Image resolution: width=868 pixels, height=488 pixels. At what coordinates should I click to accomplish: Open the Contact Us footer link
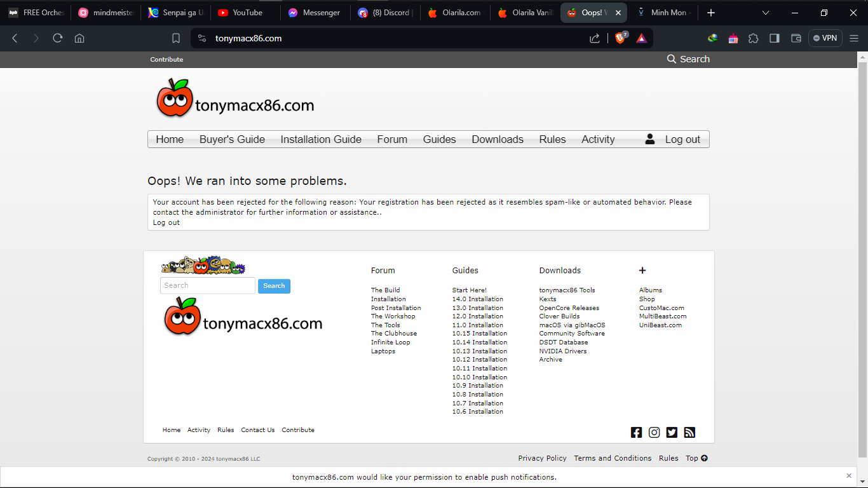(x=258, y=430)
